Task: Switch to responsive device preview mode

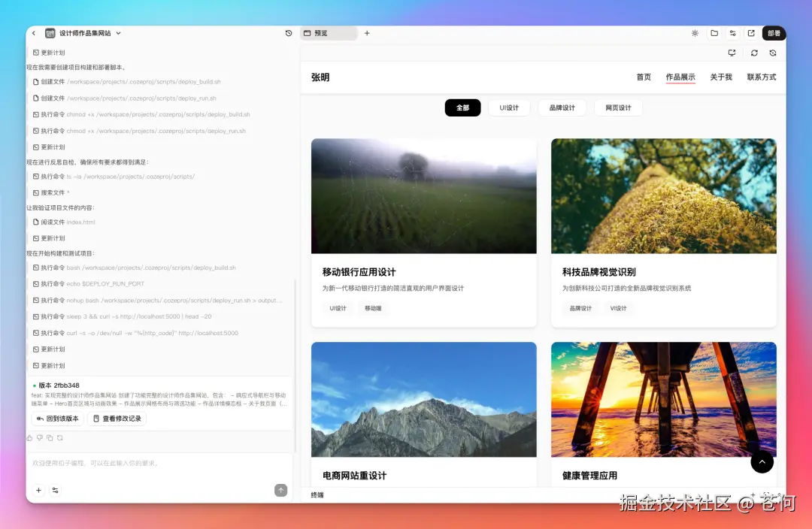Action: 732,53
